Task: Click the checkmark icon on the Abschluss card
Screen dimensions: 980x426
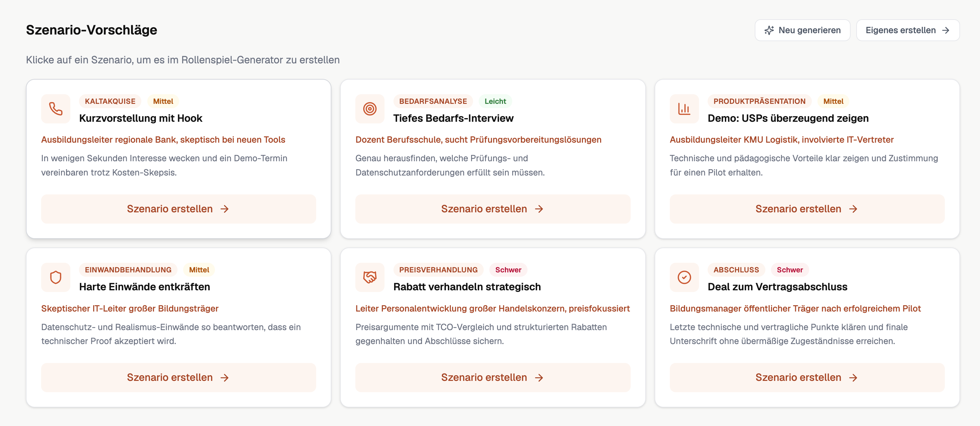Action: click(x=684, y=277)
